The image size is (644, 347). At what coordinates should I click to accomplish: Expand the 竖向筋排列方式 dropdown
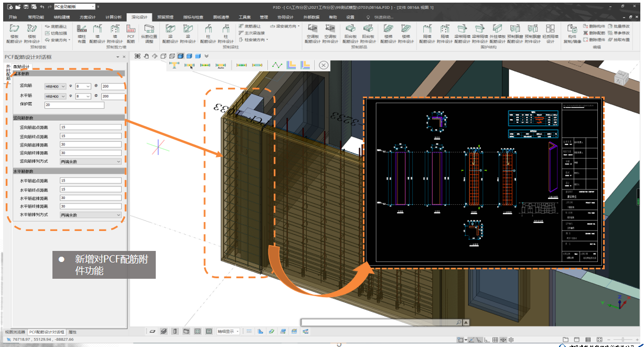coord(90,162)
